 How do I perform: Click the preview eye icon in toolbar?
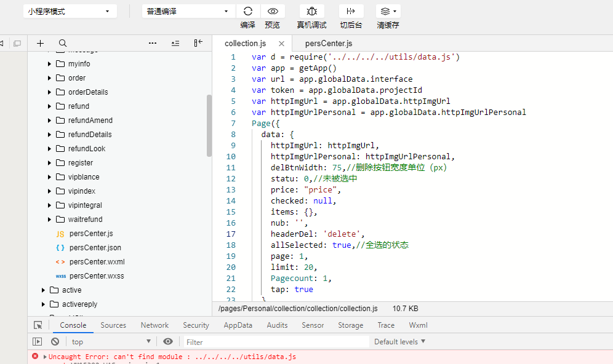pos(273,11)
